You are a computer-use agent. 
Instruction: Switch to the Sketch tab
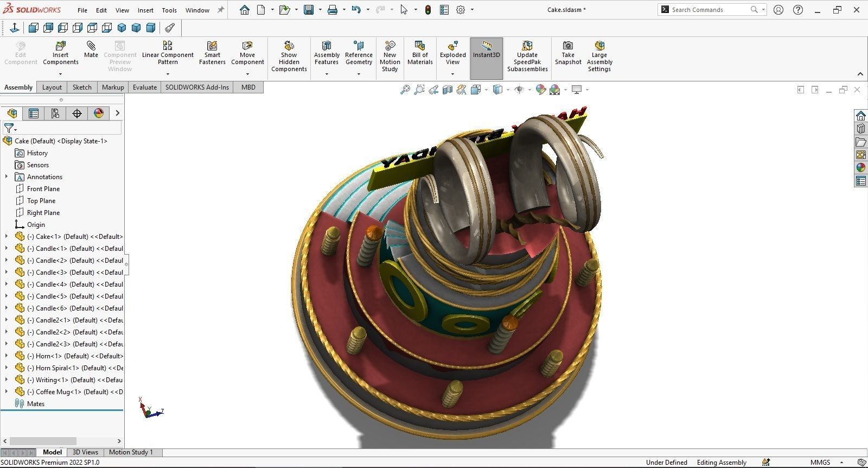[82, 87]
